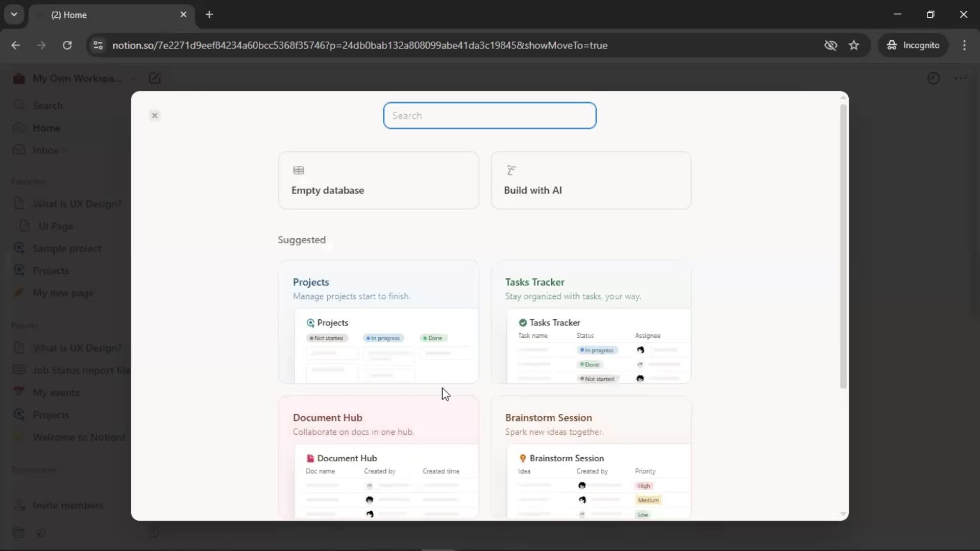This screenshot has width=980, height=551.
Task: Open My events in the sidebar
Action: (56, 392)
